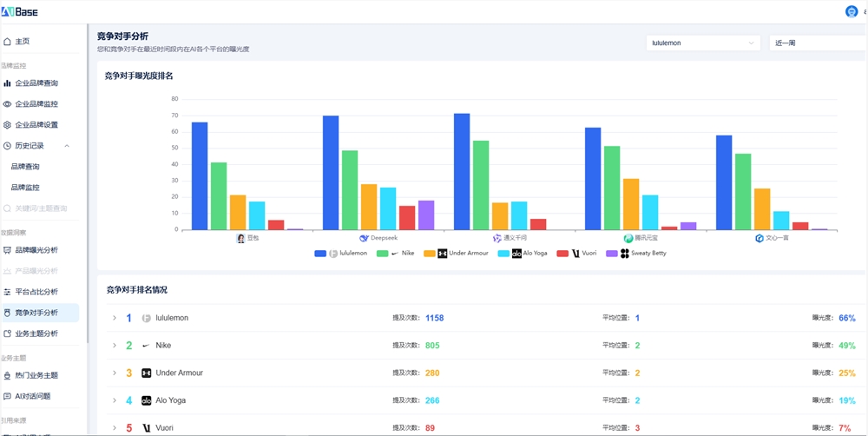The width and height of the screenshot is (868, 436).
Task: Open the AI对话问题 chat icon
Action: tap(8, 396)
